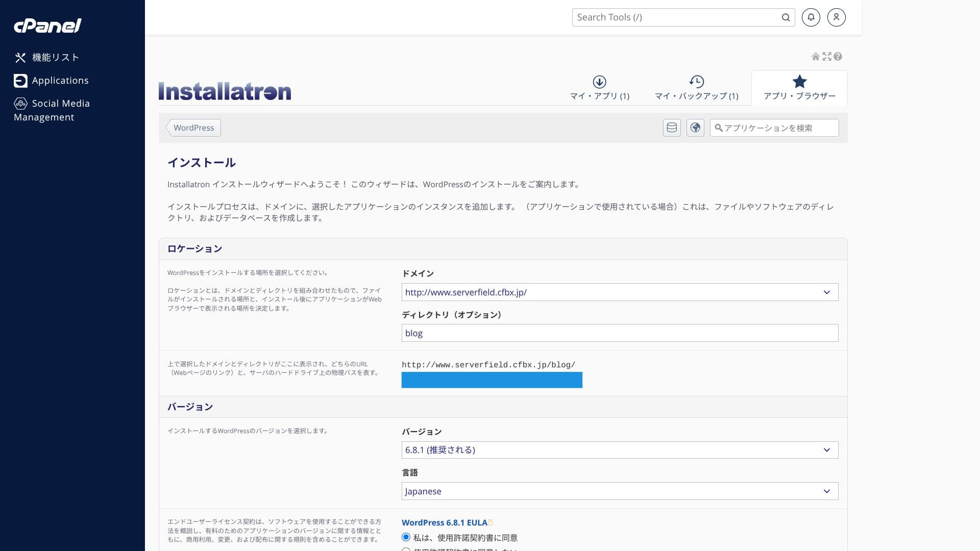Expand the ドメイン dropdown
Viewport: 980px width, 551px height.
(620, 292)
